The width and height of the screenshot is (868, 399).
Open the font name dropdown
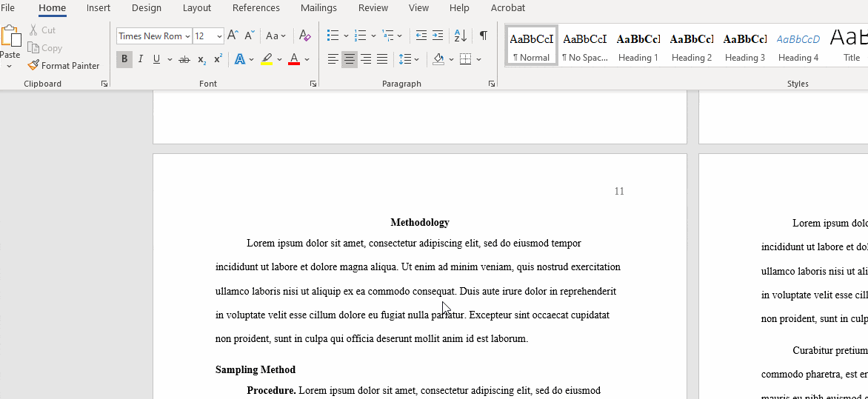click(187, 36)
